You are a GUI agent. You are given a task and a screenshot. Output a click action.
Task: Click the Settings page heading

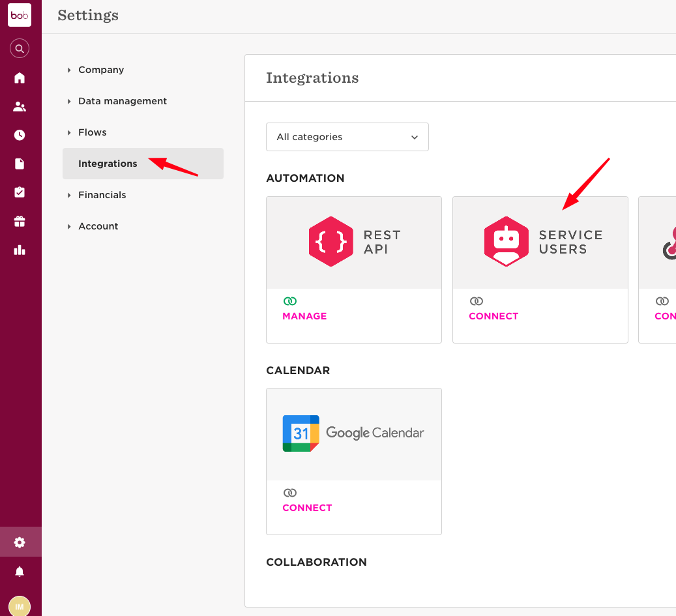[88, 16]
